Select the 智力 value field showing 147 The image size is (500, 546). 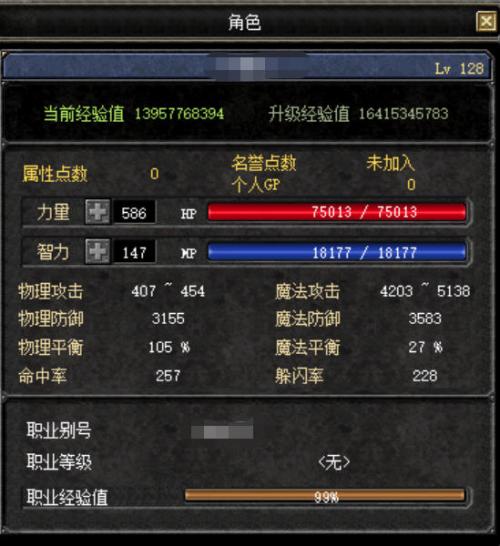coord(134,252)
